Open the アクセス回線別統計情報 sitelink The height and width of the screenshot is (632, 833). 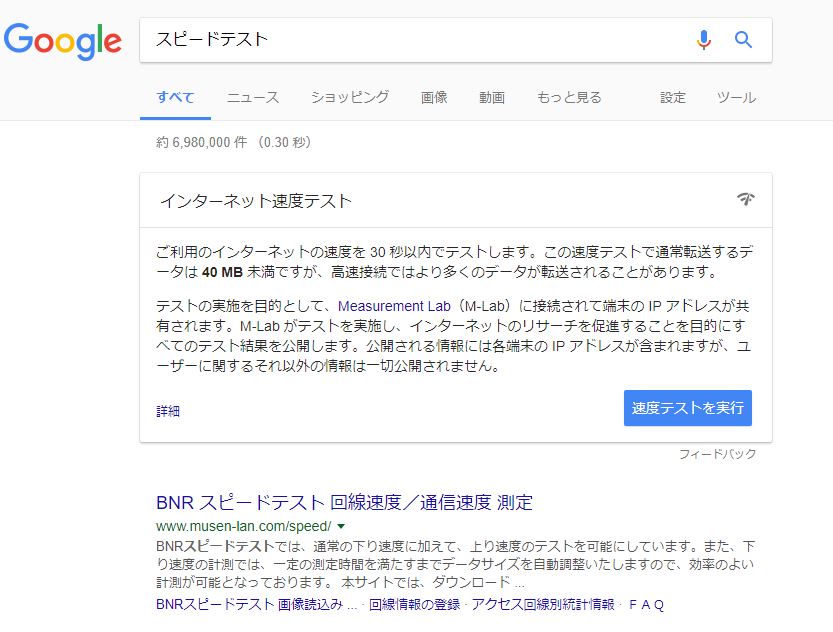coord(543,604)
